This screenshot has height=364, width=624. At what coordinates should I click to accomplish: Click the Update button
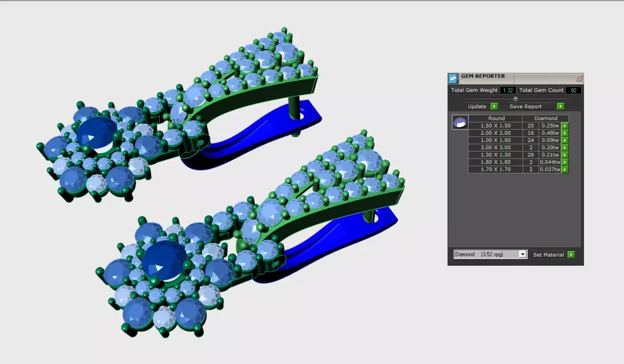click(x=477, y=106)
